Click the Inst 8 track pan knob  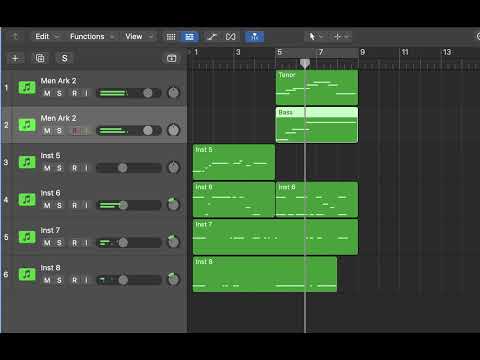173,279
